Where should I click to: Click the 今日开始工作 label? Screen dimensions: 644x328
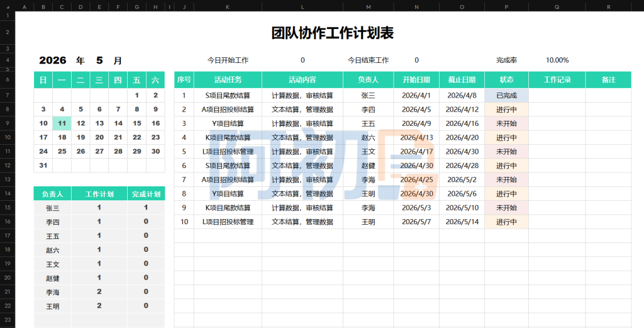(228, 60)
